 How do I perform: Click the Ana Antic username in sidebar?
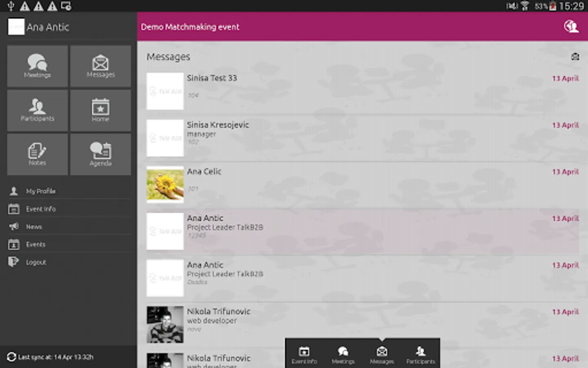48,27
